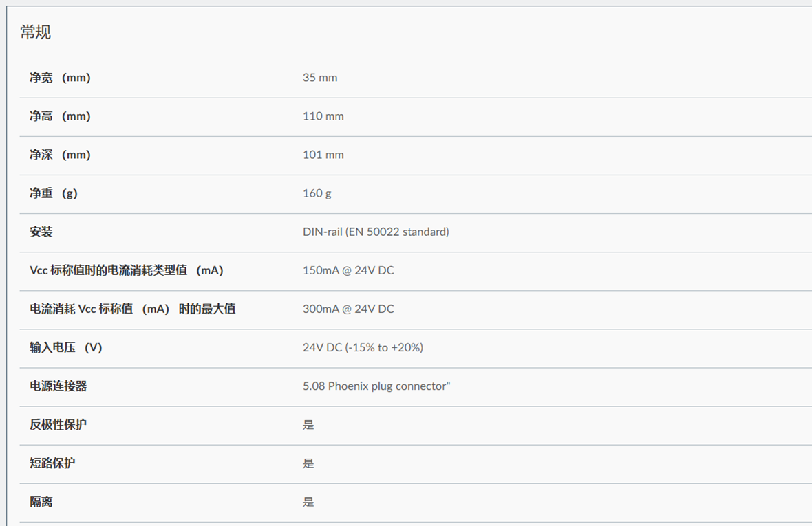
Task: Click the Vcc 标称值时的电流消耗类型值 label
Action: click(127, 270)
